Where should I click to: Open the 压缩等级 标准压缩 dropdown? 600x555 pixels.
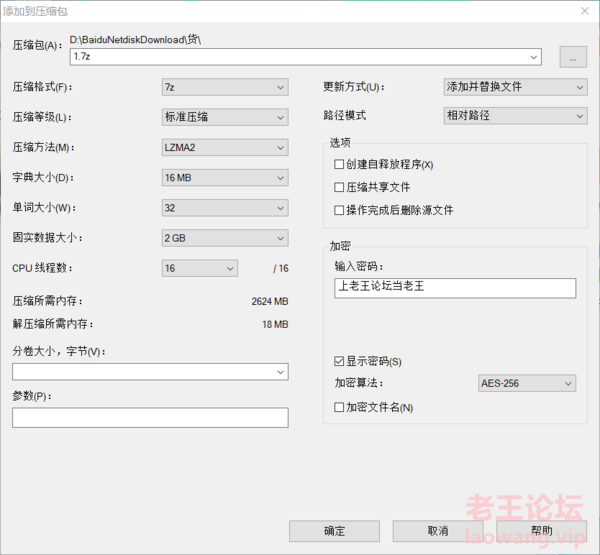(225, 117)
